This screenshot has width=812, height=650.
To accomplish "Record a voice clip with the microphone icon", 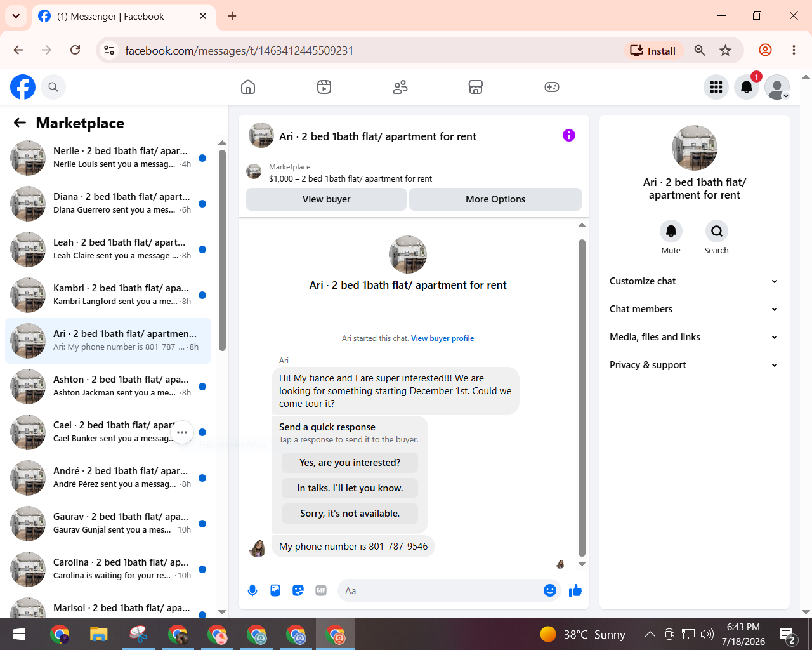I will (x=252, y=591).
